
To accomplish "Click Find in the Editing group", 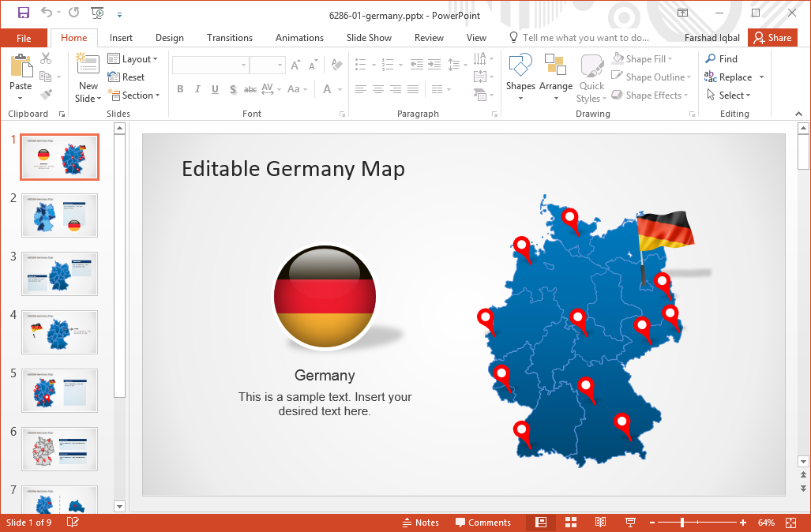I will coord(722,59).
